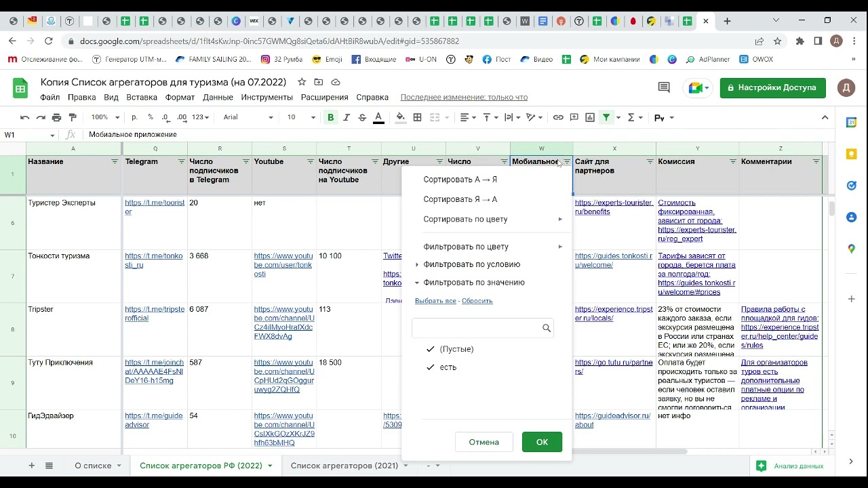
Task: Click the add sheet plus icon
Action: click(31, 466)
